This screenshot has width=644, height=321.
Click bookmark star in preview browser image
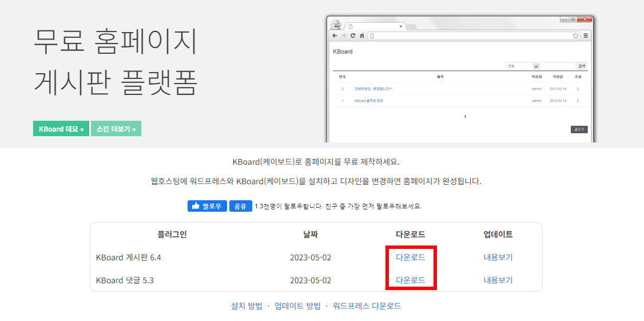click(576, 35)
